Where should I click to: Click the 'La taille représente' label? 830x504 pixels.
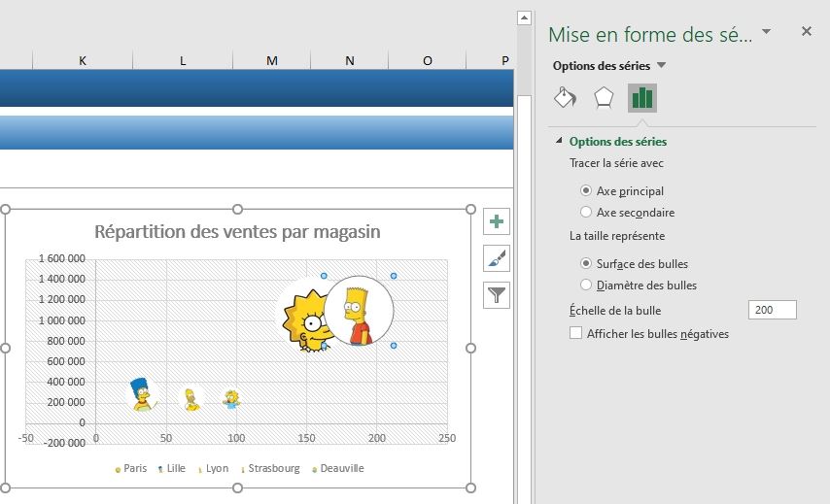617,236
